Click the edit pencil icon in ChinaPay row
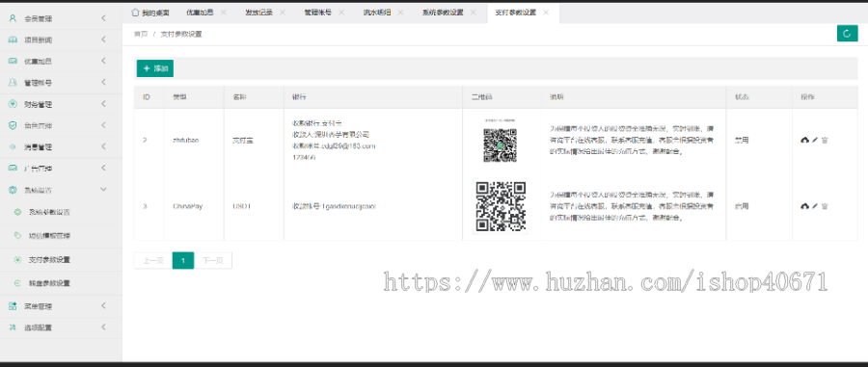 click(815, 206)
